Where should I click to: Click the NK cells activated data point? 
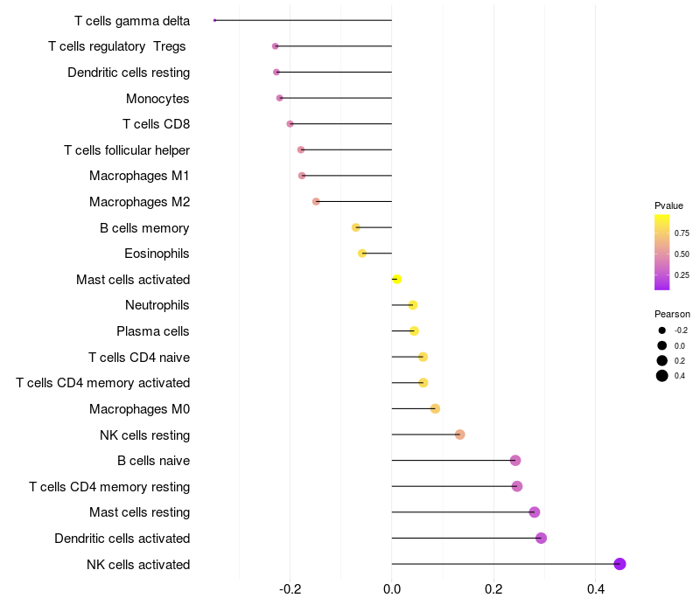coord(619,564)
